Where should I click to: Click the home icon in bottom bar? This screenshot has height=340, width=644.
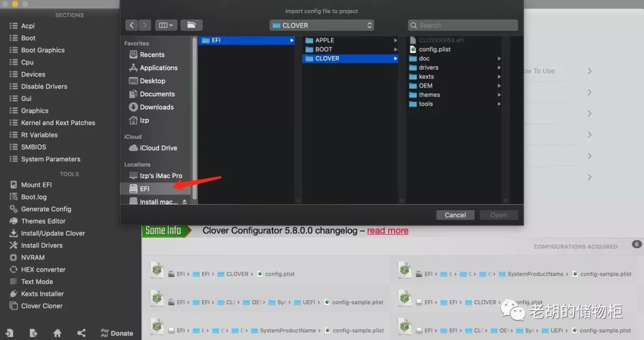tap(57, 333)
